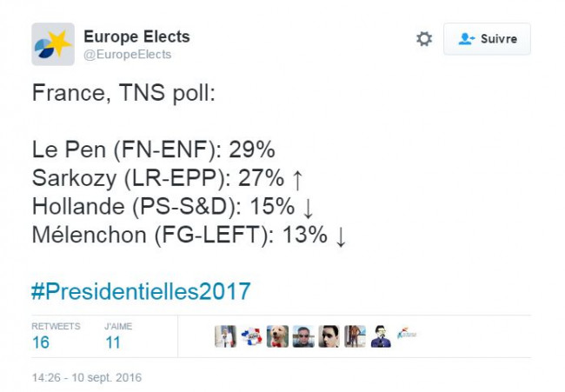
Task: Open the last small logo avatar
Action: click(x=407, y=335)
